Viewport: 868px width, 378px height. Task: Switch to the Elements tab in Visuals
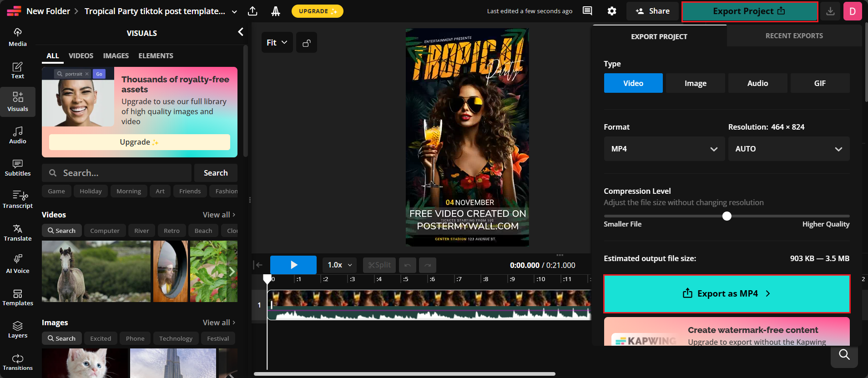point(156,56)
